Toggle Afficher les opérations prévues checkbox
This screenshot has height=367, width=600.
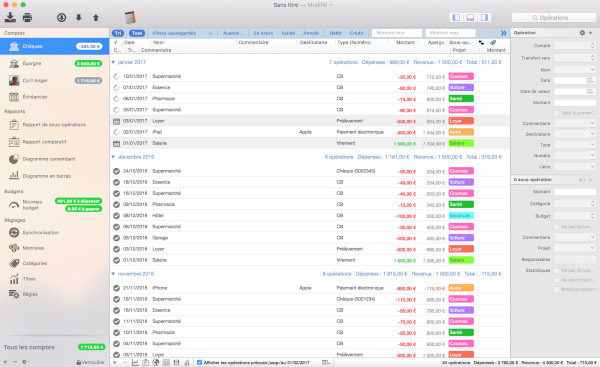pos(199,362)
